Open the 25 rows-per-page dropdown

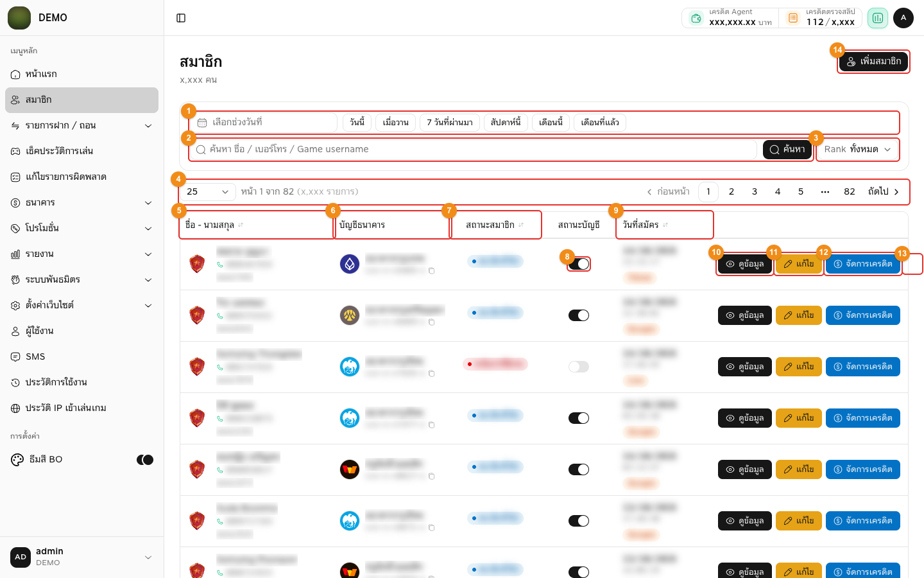tap(207, 191)
